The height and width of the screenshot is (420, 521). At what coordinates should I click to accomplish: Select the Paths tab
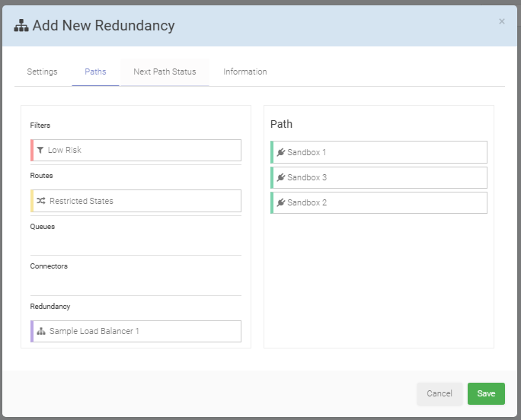(95, 72)
